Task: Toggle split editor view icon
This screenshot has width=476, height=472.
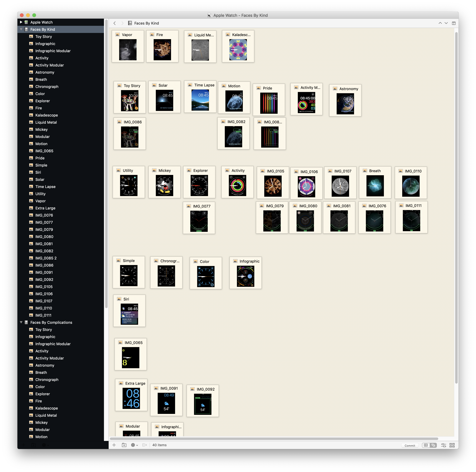Action: coord(454,23)
